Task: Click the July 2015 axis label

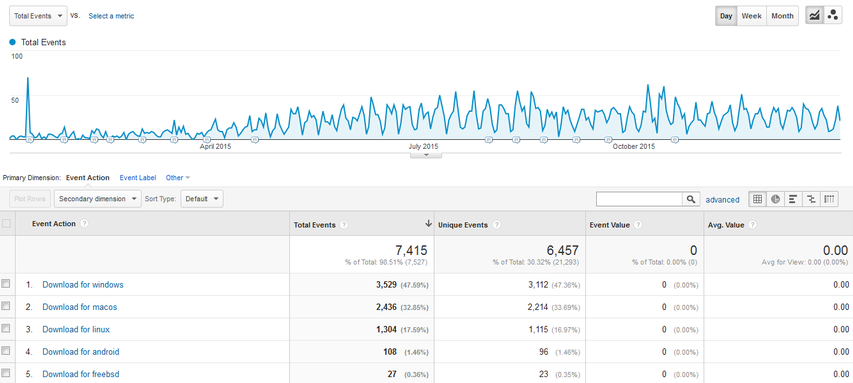Action: click(423, 146)
